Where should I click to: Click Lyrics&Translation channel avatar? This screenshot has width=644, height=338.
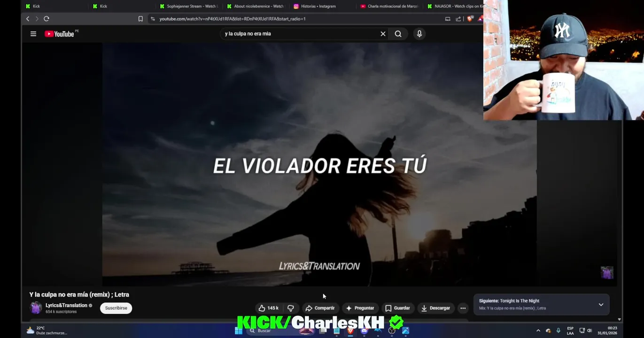(36, 308)
